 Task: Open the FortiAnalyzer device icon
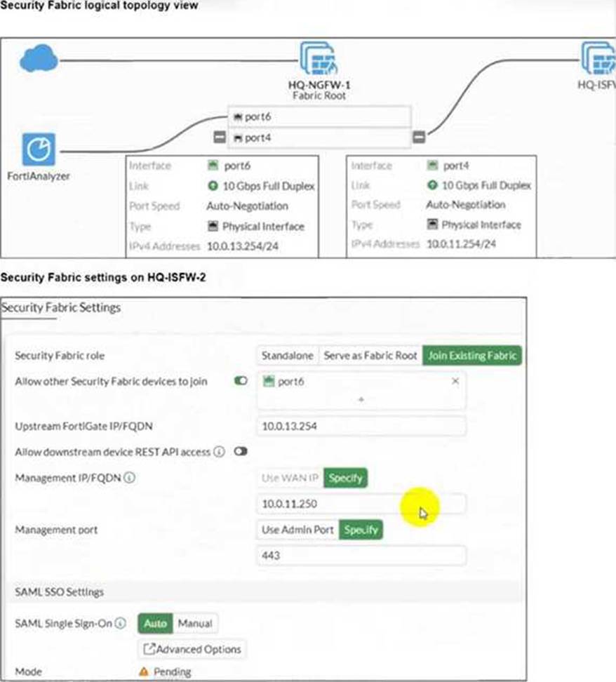pos(39,149)
